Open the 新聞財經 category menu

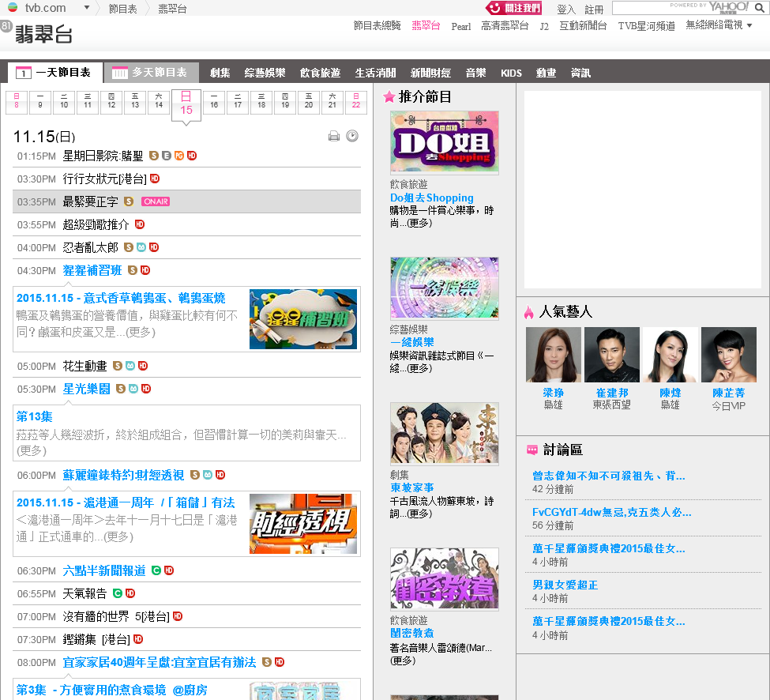point(430,73)
